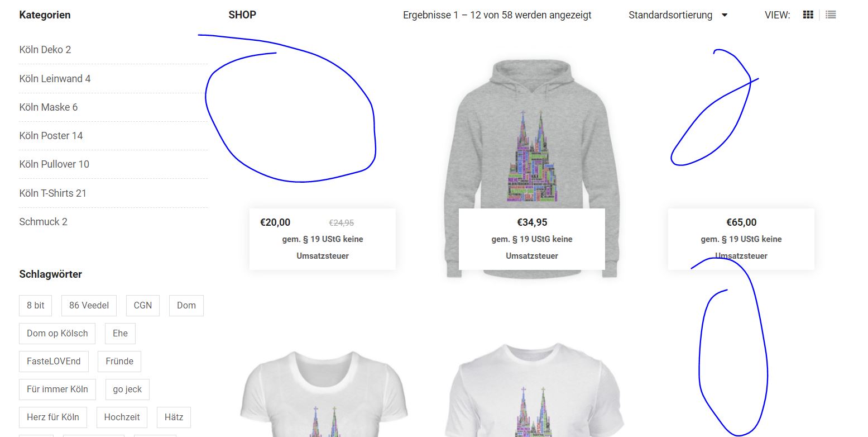Open the women's white T-shirt product
The width and height of the screenshot is (868, 437).
pyautogui.click(x=322, y=394)
